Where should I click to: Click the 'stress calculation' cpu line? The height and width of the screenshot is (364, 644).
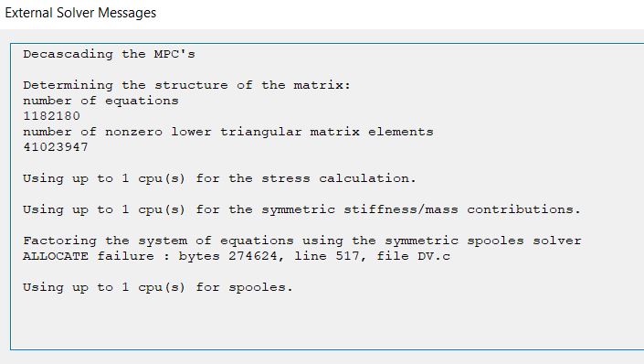click(220, 178)
